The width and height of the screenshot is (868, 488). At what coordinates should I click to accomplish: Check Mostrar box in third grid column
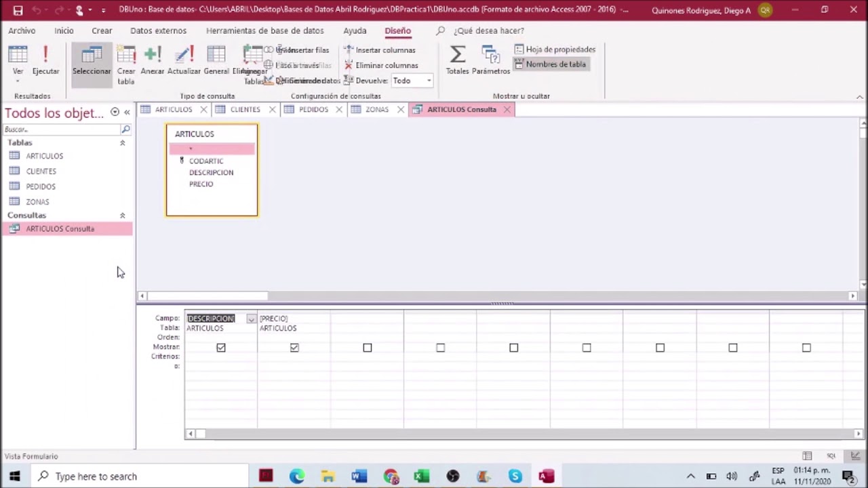(368, 348)
